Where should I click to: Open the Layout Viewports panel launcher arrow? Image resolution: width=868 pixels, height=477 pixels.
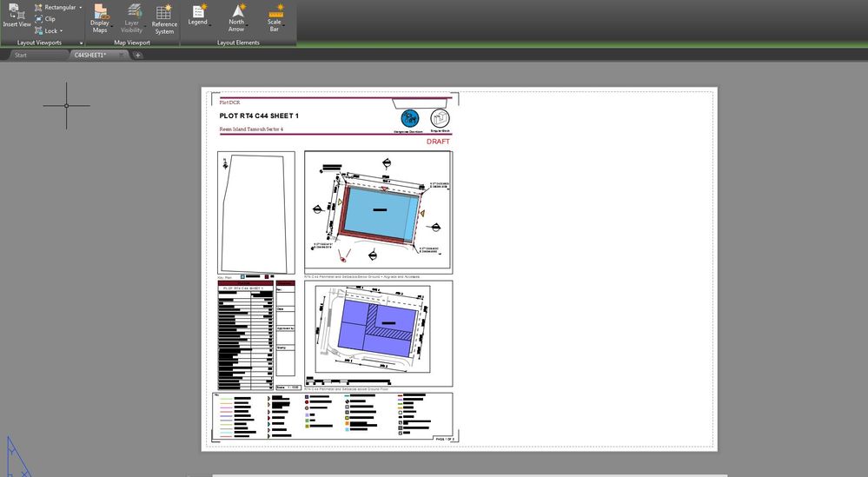point(82,43)
